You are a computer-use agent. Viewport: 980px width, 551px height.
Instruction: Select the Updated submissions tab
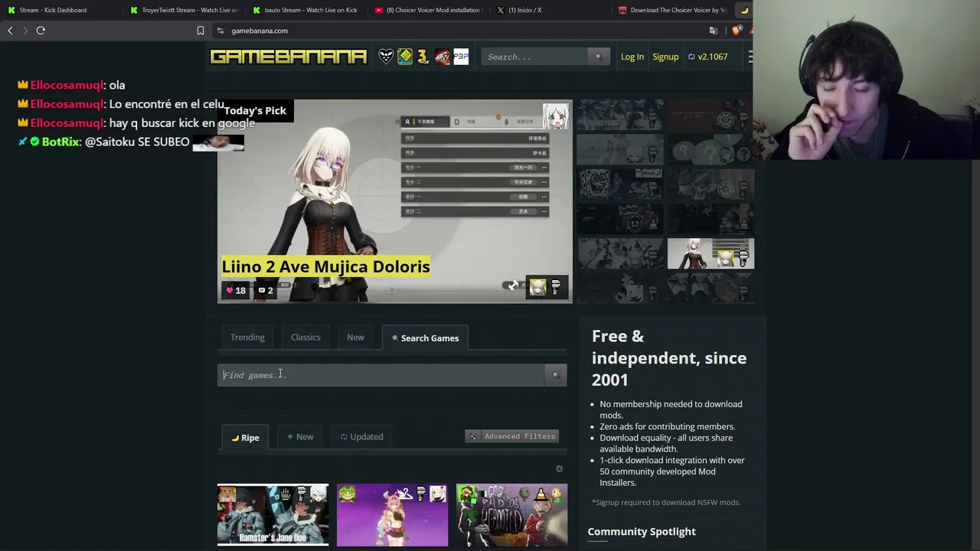[361, 437]
